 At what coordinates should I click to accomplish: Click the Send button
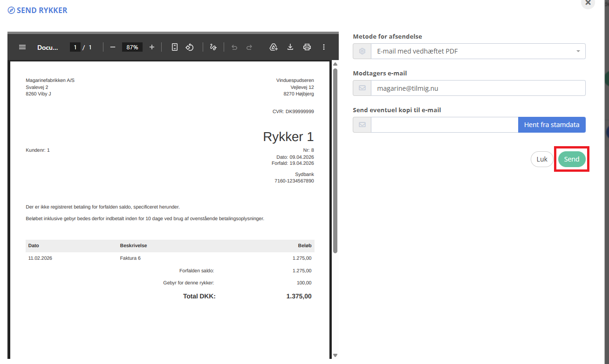point(571,159)
